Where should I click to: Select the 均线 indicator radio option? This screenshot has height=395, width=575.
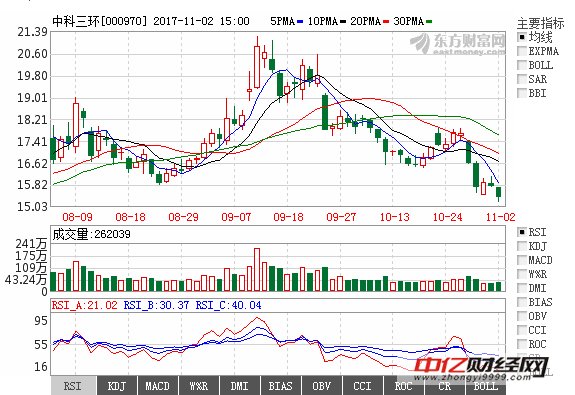tap(522, 37)
